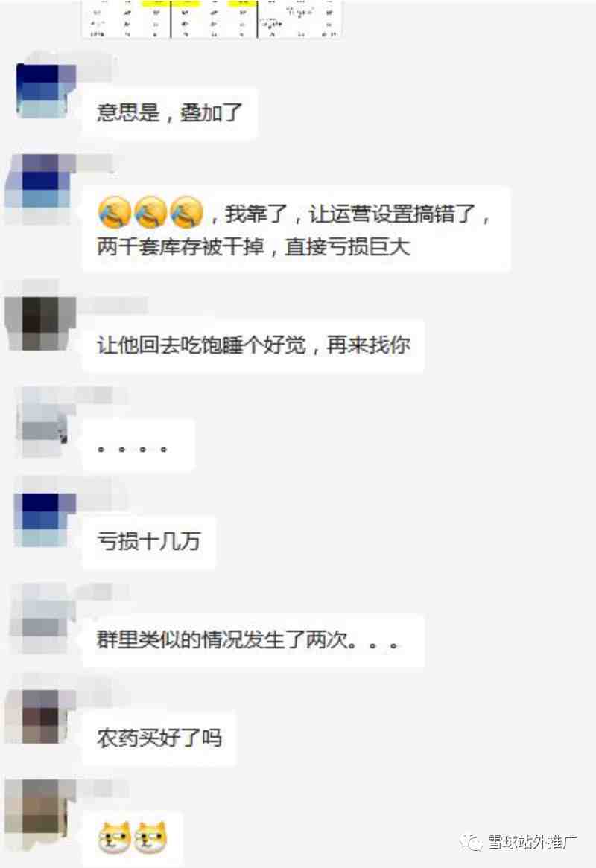Tap brown avatar beside "农药买好了吗"

pyautogui.click(x=40, y=716)
